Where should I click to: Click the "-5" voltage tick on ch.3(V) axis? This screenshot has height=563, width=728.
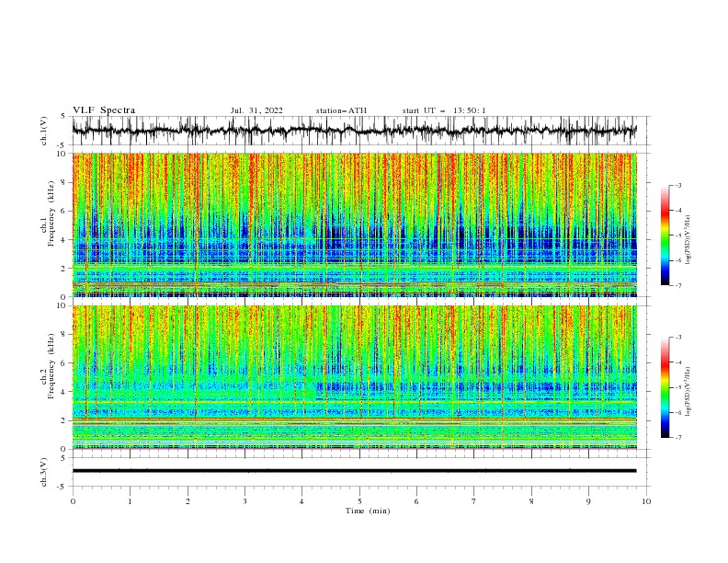coord(63,487)
